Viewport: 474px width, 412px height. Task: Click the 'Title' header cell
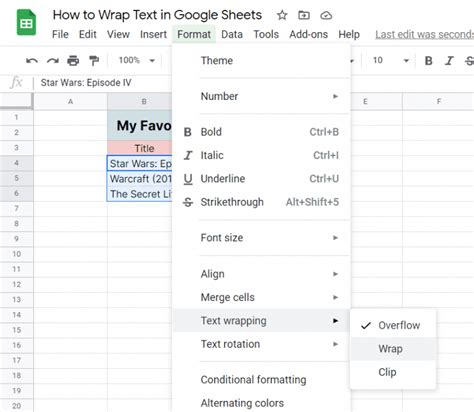(x=140, y=148)
